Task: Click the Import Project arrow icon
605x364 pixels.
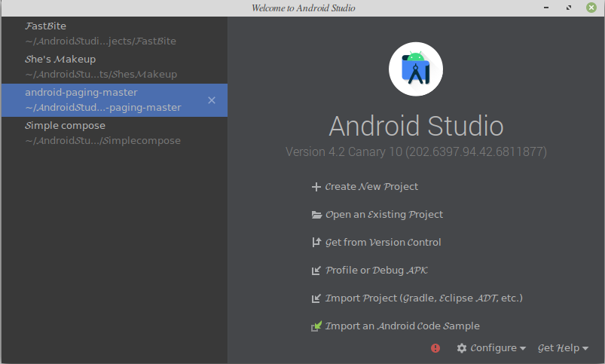Action: pyautogui.click(x=316, y=298)
